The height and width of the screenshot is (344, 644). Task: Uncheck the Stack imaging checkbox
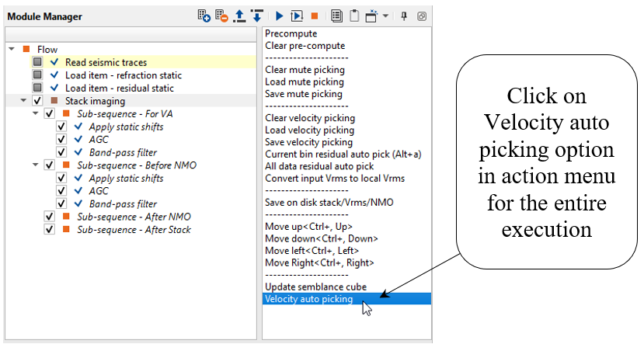37,101
